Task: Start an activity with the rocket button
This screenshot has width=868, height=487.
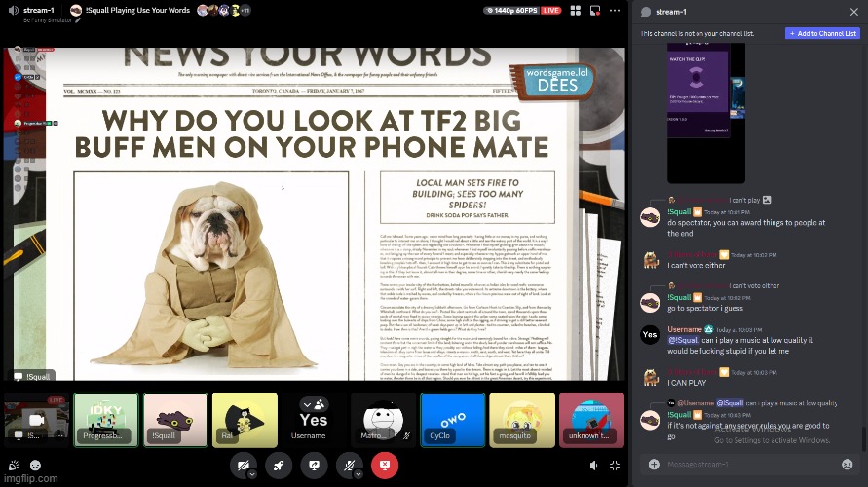Action: [279, 466]
